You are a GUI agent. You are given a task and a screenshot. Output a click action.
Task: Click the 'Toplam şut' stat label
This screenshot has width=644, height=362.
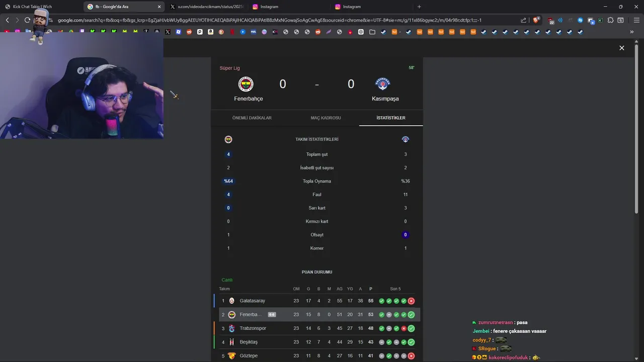coord(317,154)
